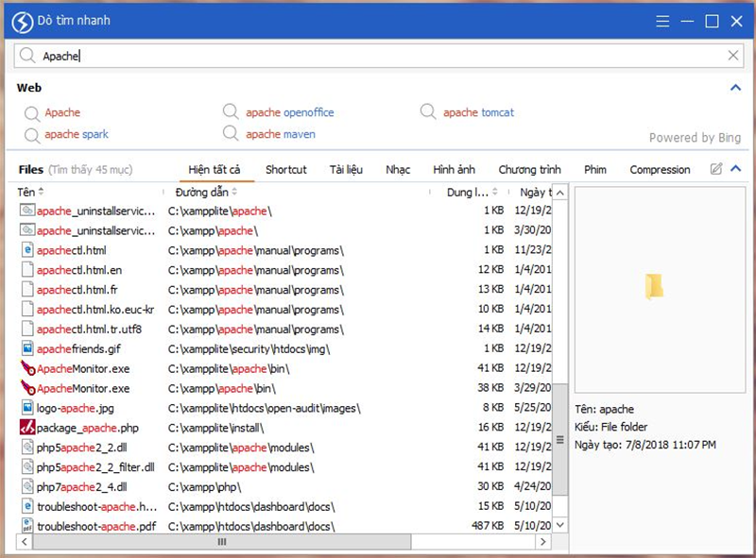The image size is (756, 558).
Task: Click path C:\xampplite\install\
Action: coord(215,428)
